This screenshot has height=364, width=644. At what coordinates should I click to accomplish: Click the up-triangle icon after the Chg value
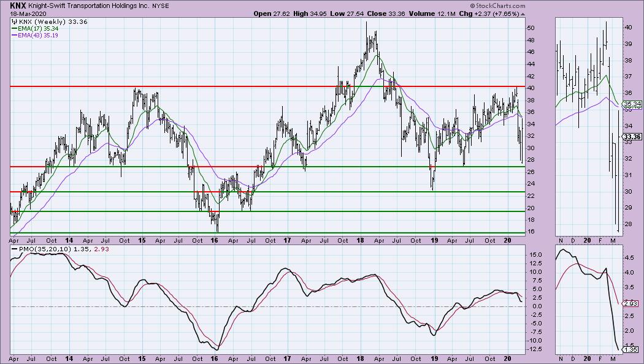tap(523, 14)
